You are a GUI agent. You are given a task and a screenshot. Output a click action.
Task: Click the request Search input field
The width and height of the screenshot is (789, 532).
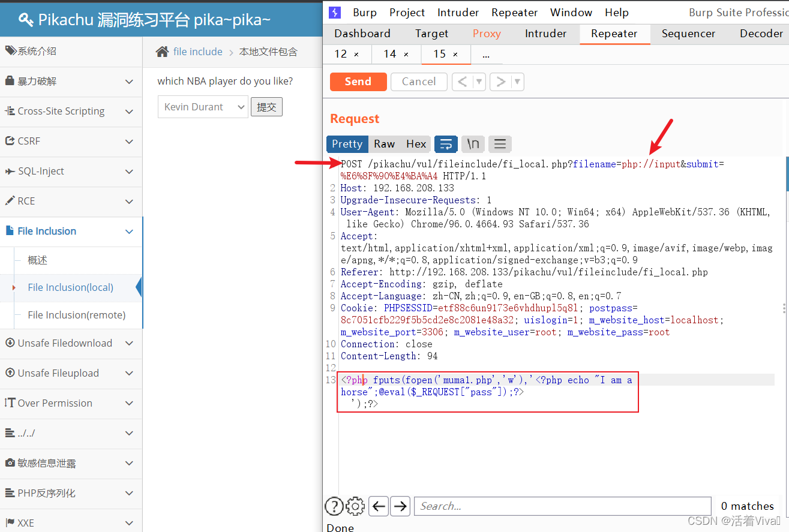563,506
